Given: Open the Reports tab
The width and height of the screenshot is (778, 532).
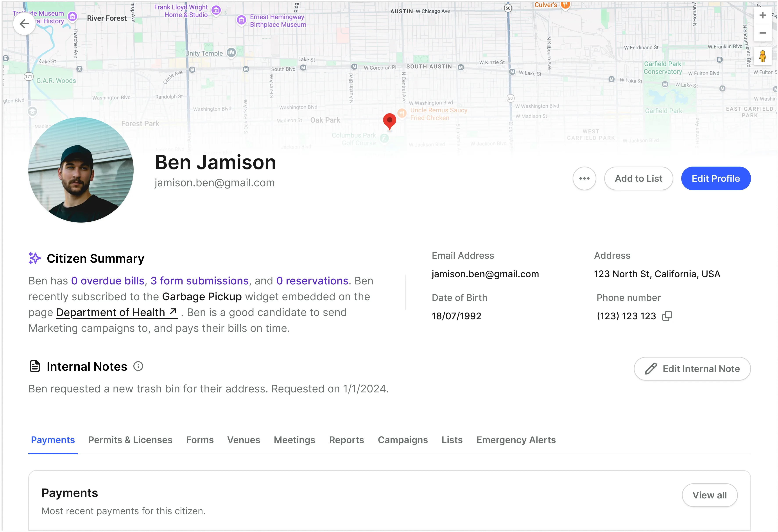Looking at the screenshot, I should coord(346,440).
